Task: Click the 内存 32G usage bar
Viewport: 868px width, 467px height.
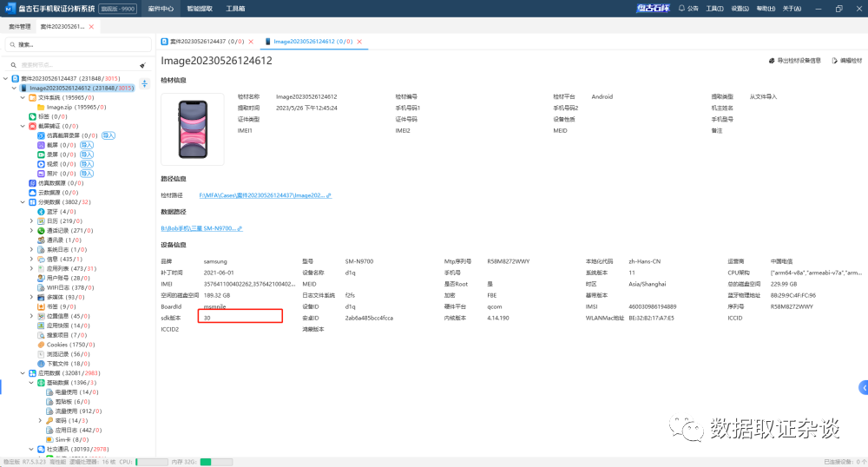Action: pos(216,462)
